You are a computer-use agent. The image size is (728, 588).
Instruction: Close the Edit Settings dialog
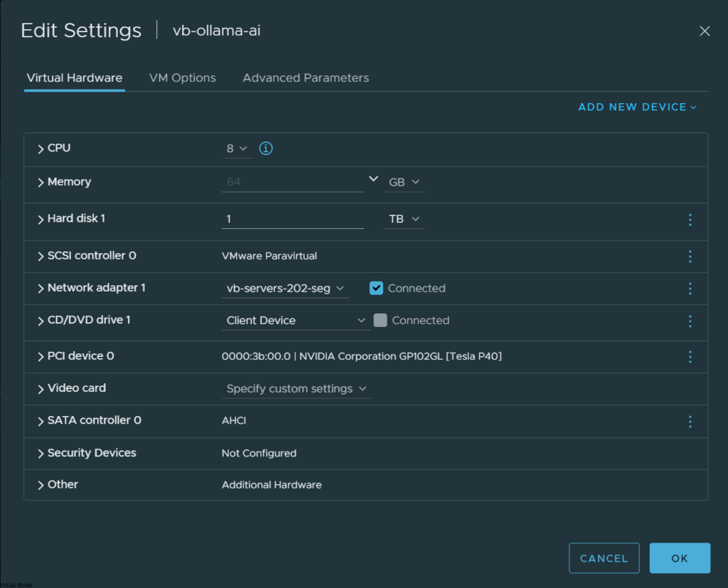click(x=705, y=31)
